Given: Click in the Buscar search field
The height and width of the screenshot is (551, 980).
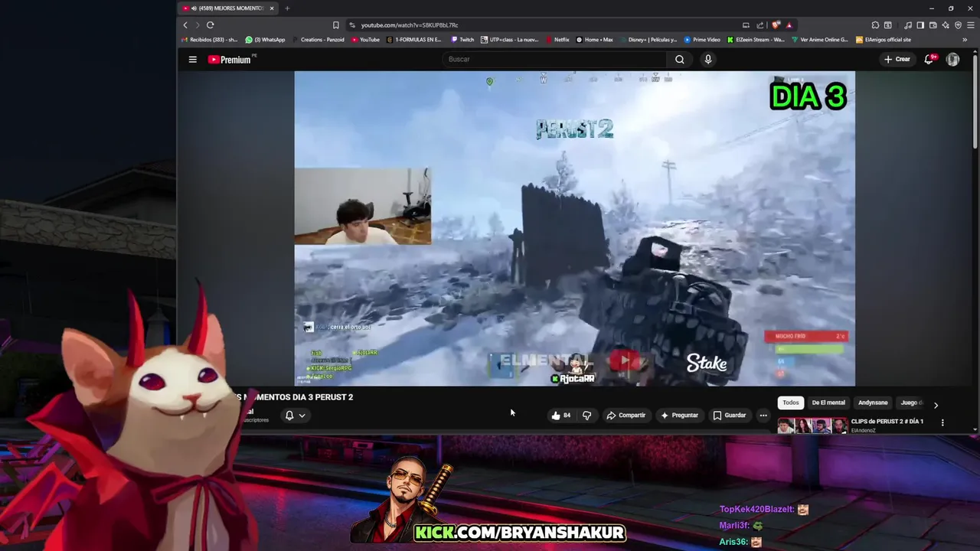Looking at the screenshot, I should click(x=553, y=59).
